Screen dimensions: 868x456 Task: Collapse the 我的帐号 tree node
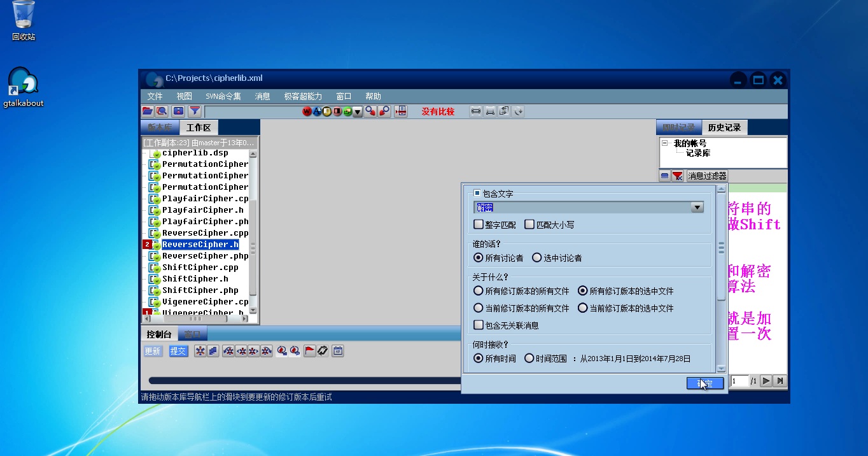[664, 143]
